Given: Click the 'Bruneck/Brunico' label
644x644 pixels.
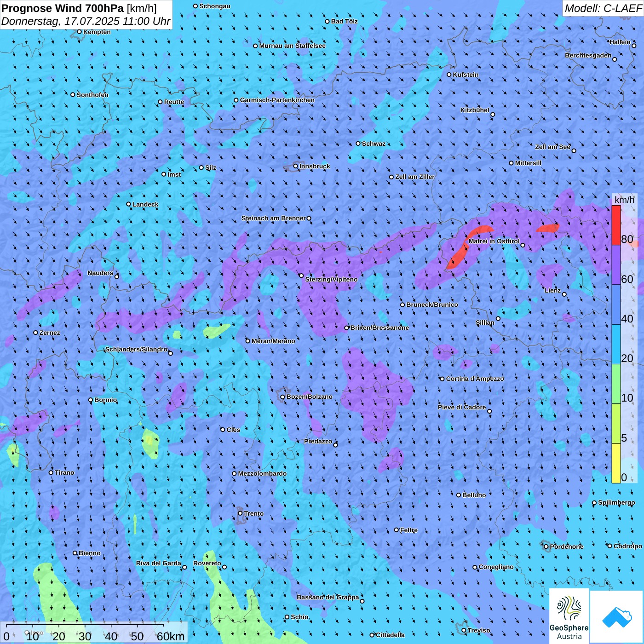Looking at the screenshot, I should pyautogui.click(x=432, y=305).
